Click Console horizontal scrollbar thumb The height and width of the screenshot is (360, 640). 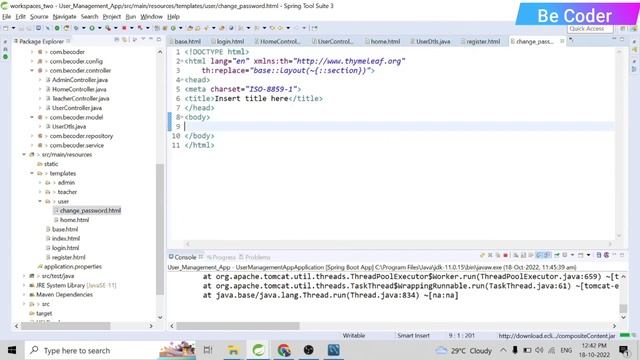coord(238,326)
